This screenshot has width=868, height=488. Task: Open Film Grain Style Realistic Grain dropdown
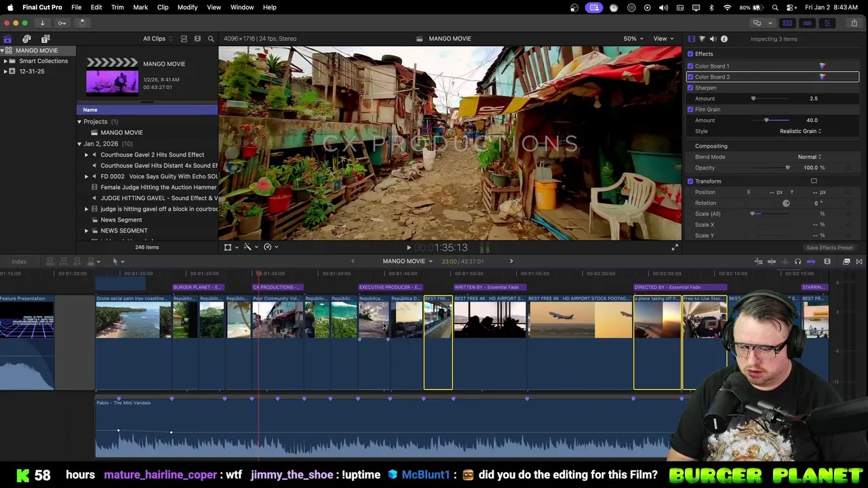pyautogui.click(x=800, y=131)
